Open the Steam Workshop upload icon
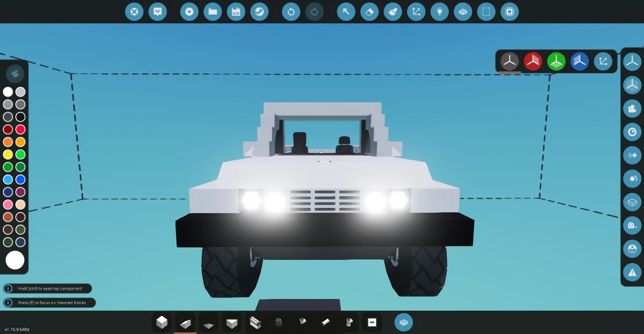Viewport: 644px width, 334px height. [259, 12]
